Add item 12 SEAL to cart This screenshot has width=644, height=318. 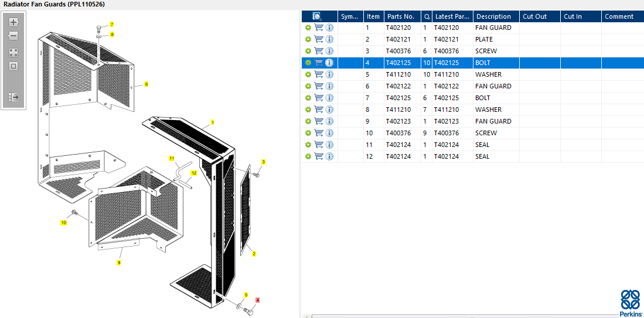point(319,156)
